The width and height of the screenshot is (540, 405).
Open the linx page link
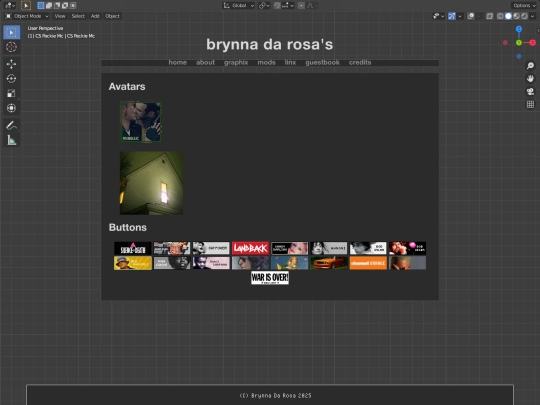tap(290, 62)
